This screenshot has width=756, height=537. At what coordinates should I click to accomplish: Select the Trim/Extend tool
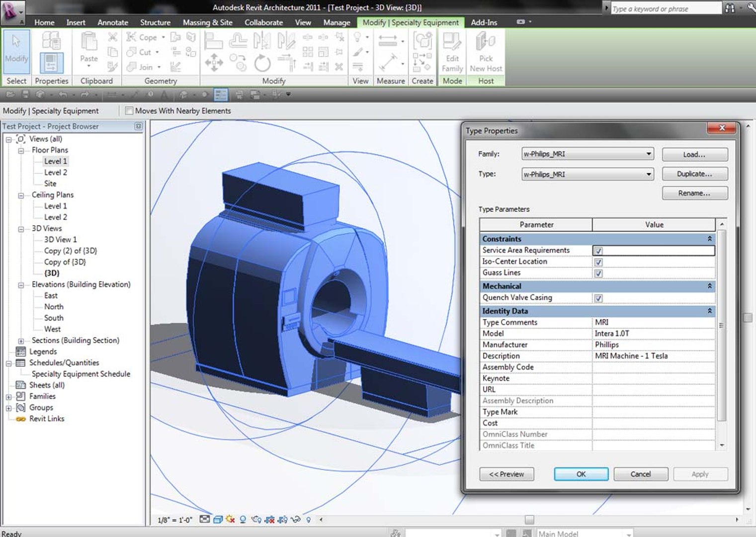[286, 63]
